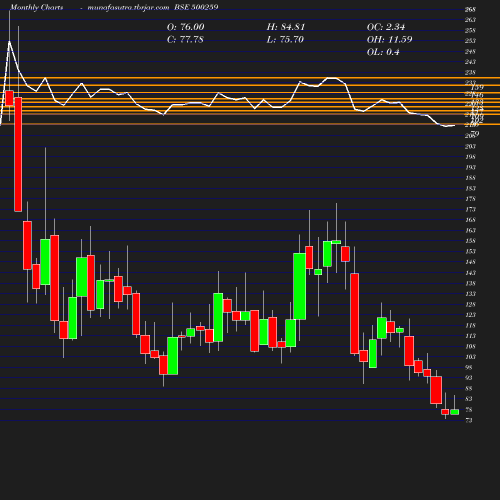Select the final green candlestick of the series

pyautogui.click(x=455, y=412)
